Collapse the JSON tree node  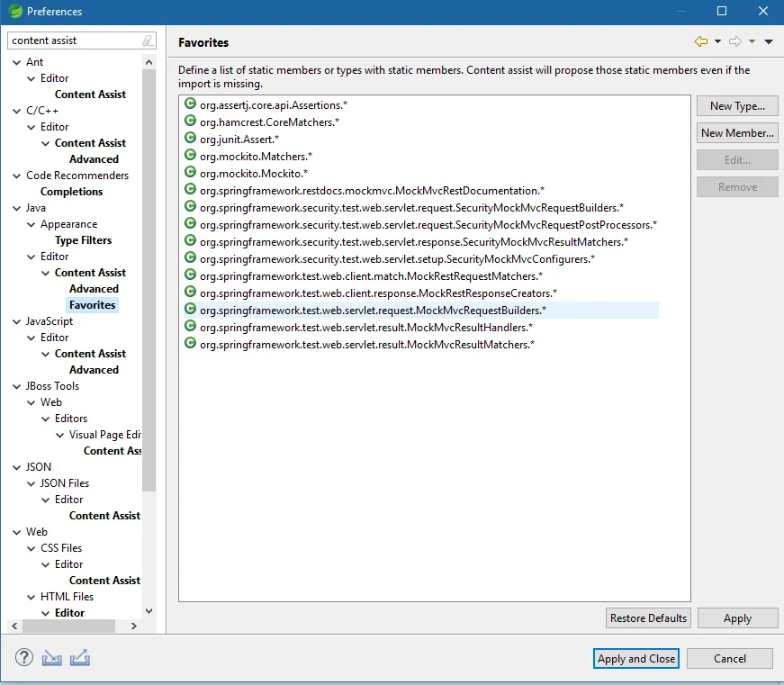tap(16, 467)
